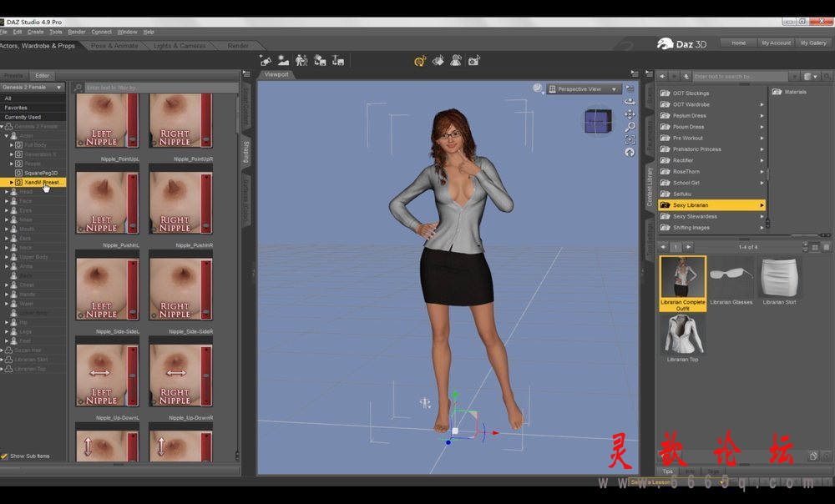835x504 pixels.
Task: Click the figure pose tool icon in toolbar
Action: (x=456, y=61)
